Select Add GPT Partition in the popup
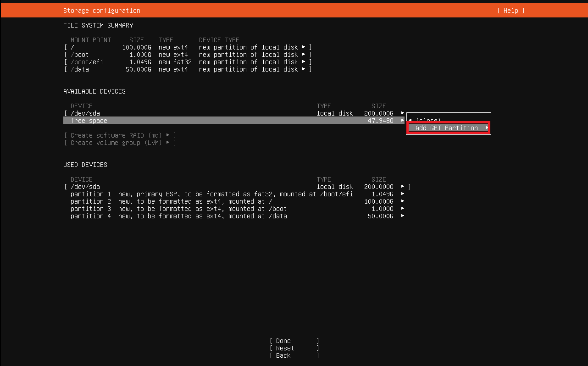 449,128
